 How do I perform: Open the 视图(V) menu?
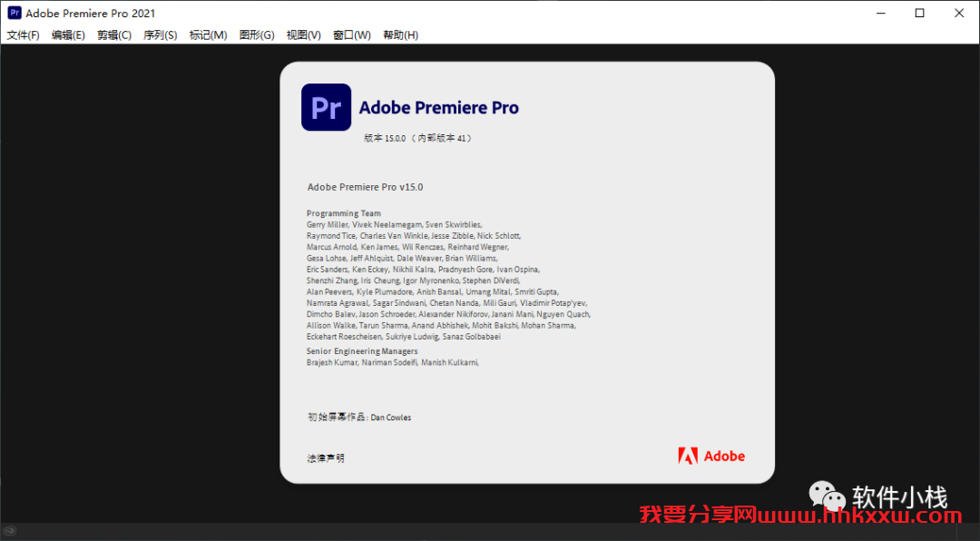tap(304, 35)
